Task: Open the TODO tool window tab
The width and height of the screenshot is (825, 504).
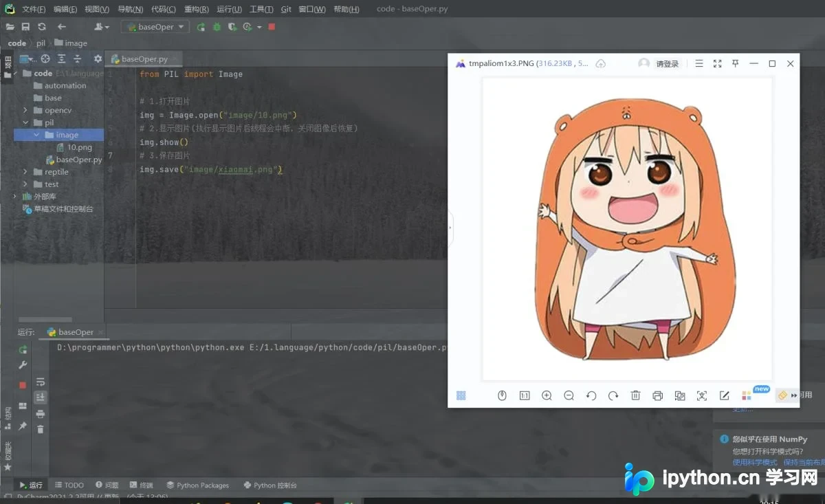Action: (x=69, y=485)
